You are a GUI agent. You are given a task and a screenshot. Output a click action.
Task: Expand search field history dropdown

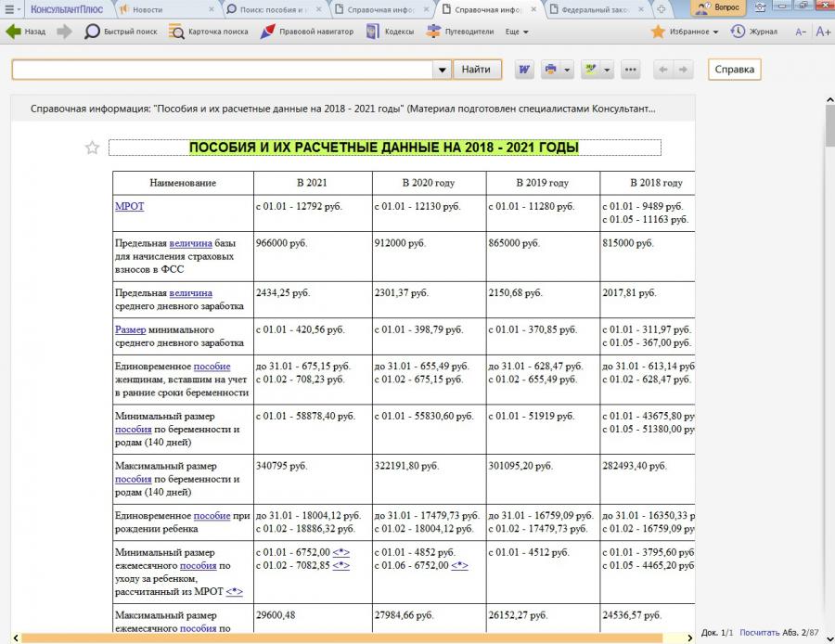442,70
